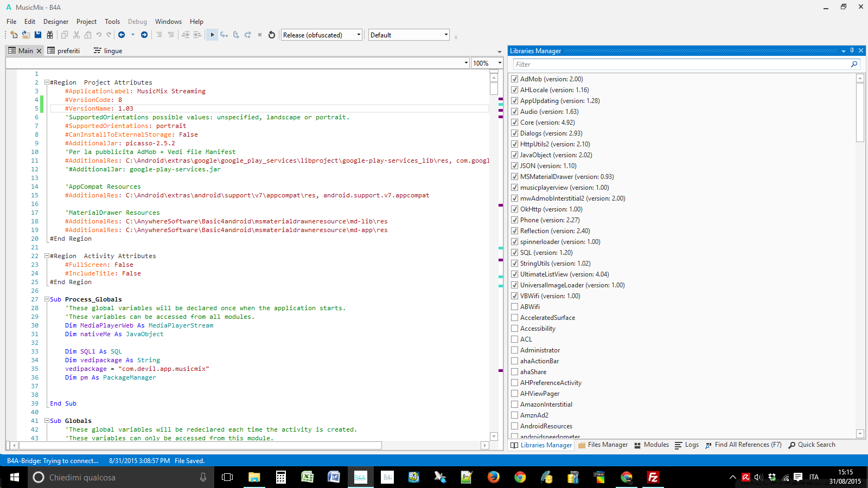This screenshot has width=868, height=488.
Task: Navigate forward with blue right arrow
Action: (x=144, y=35)
